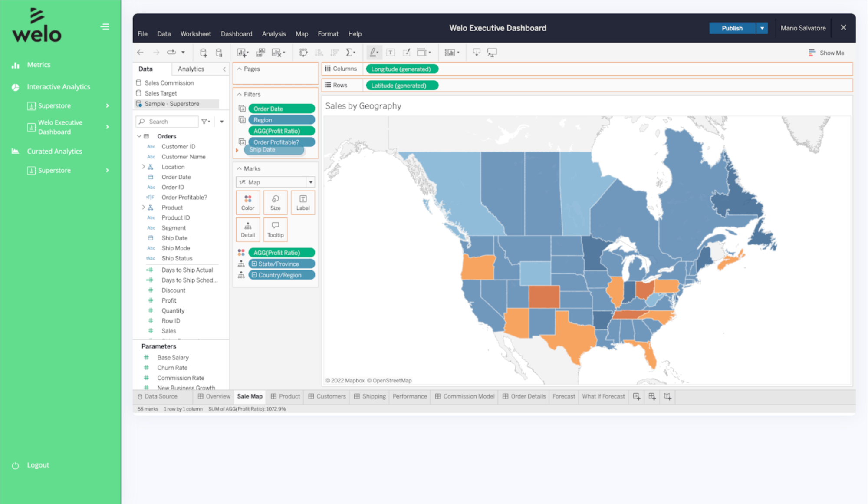Screen dimensions: 868x504
Task: Open the Publish dropdown arrow
Action: click(762, 28)
